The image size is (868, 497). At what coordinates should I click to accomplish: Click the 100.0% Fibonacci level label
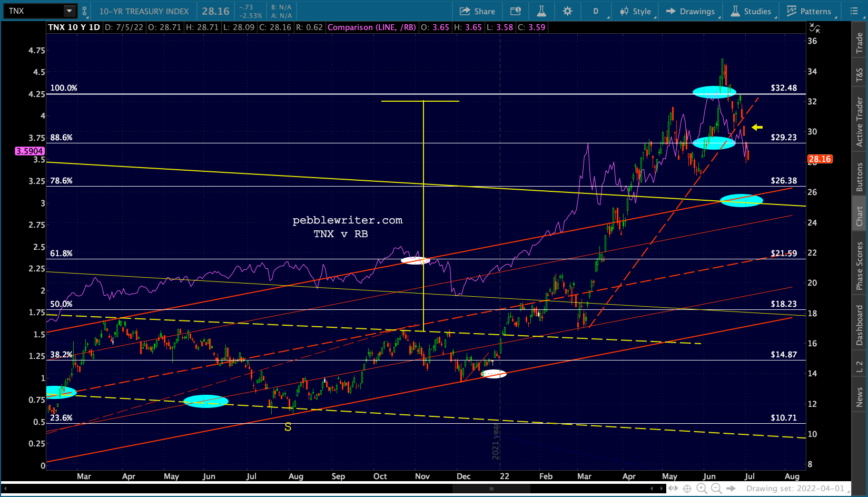[64, 88]
